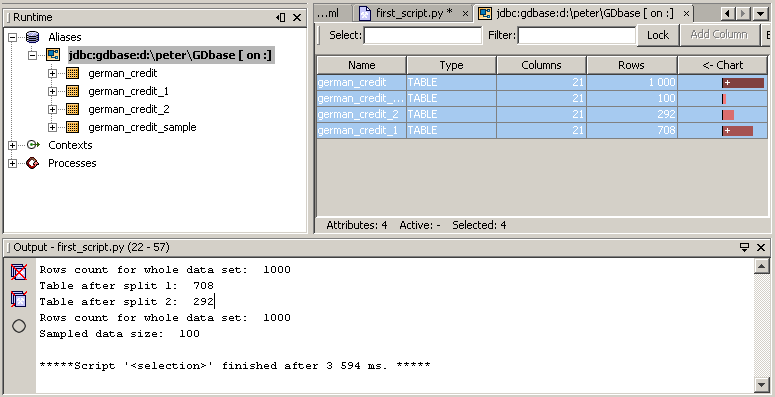
Task: Click the circle stop icon in Output
Action: 19,326
